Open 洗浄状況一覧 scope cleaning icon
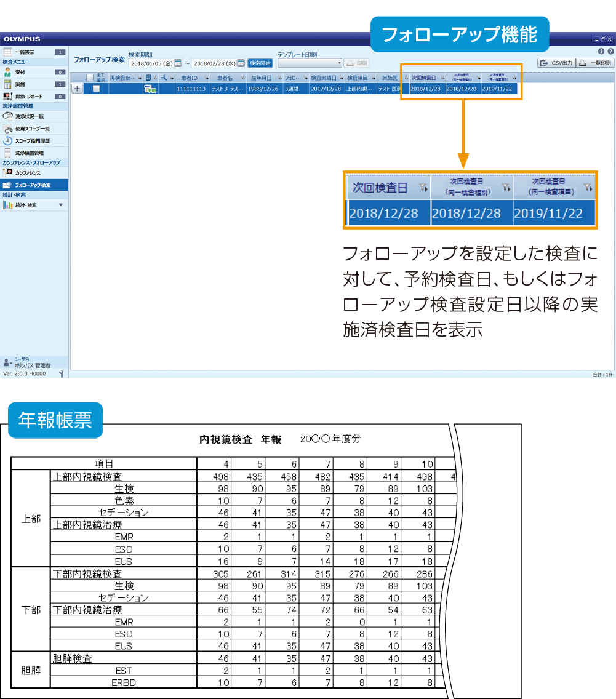The width and height of the screenshot is (616, 699). point(7,116)
